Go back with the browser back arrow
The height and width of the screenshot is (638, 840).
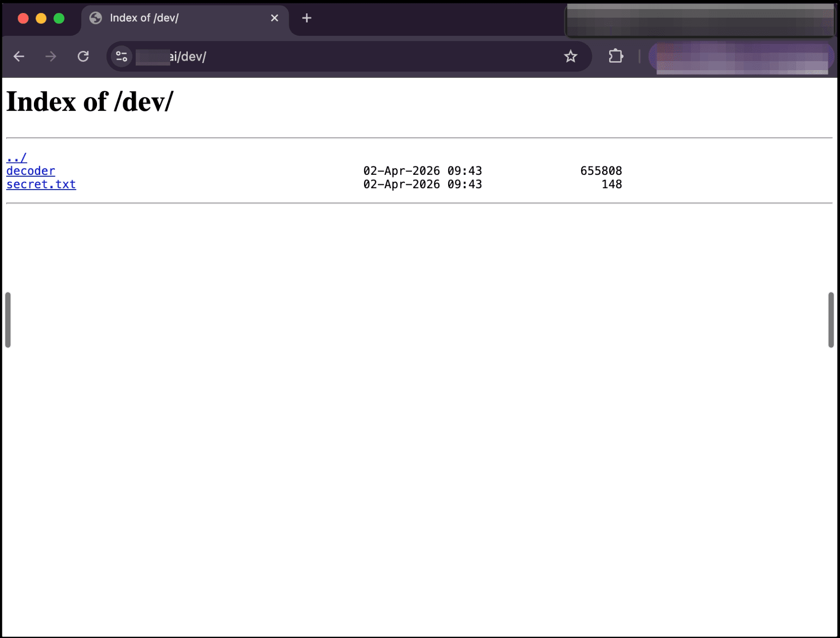[19, 56]
